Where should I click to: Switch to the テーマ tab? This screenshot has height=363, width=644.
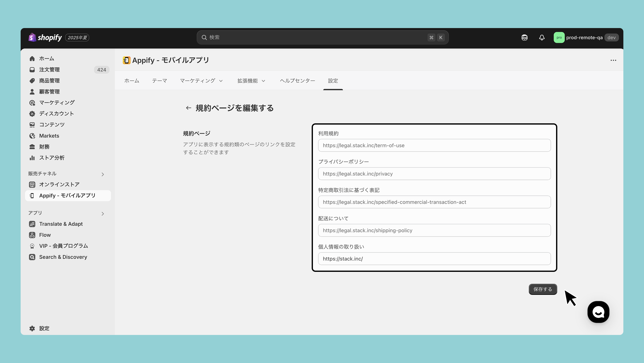click(x=160, y=81)
